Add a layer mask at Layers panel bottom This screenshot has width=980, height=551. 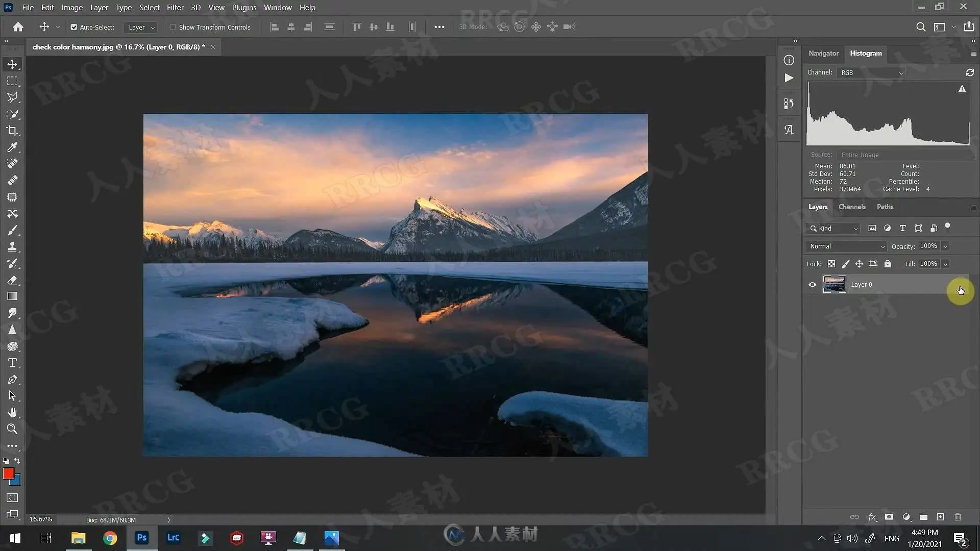coord(889,517)
